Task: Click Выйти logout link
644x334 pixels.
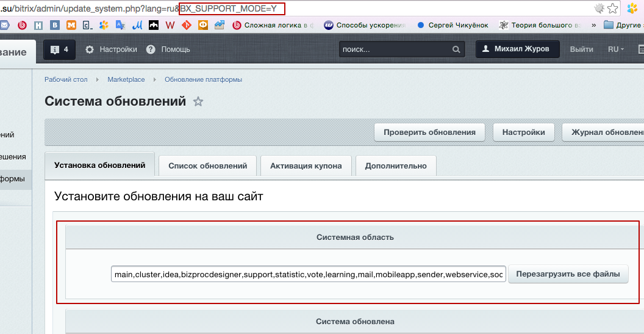Action: (581, 49)
